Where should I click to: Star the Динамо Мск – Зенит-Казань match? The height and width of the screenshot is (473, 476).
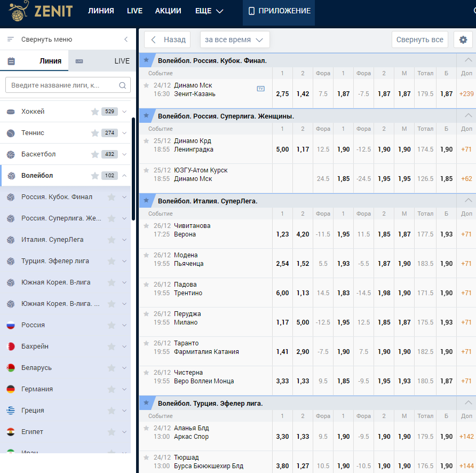click(146, 85)
